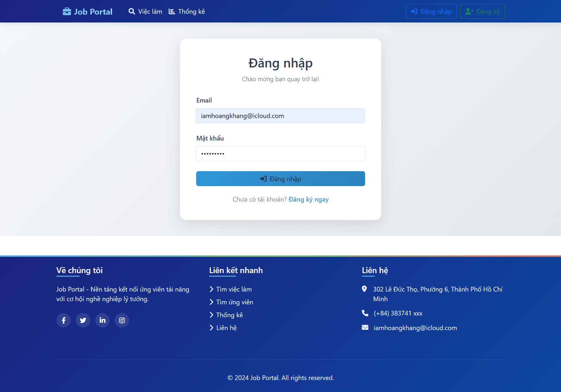Submit the blue Đăng nhập form button
This screenshot has height=392, width=561.
280,179
